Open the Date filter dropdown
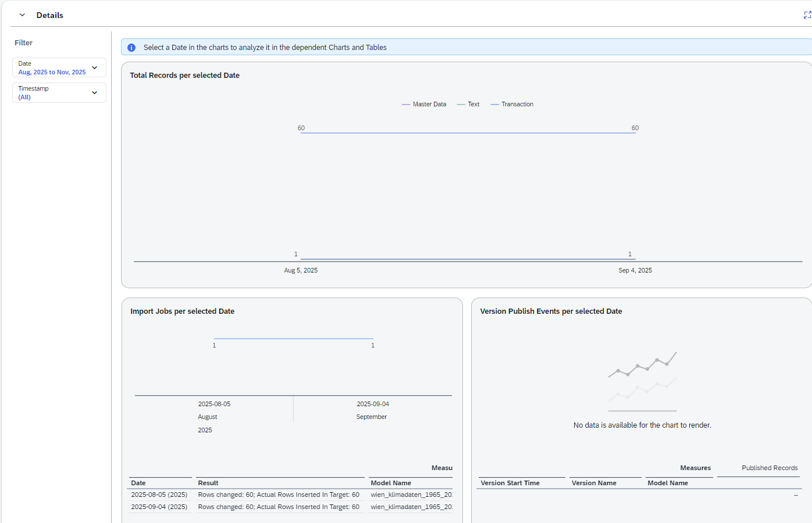The image size is (812, 523). pos(94,68)
